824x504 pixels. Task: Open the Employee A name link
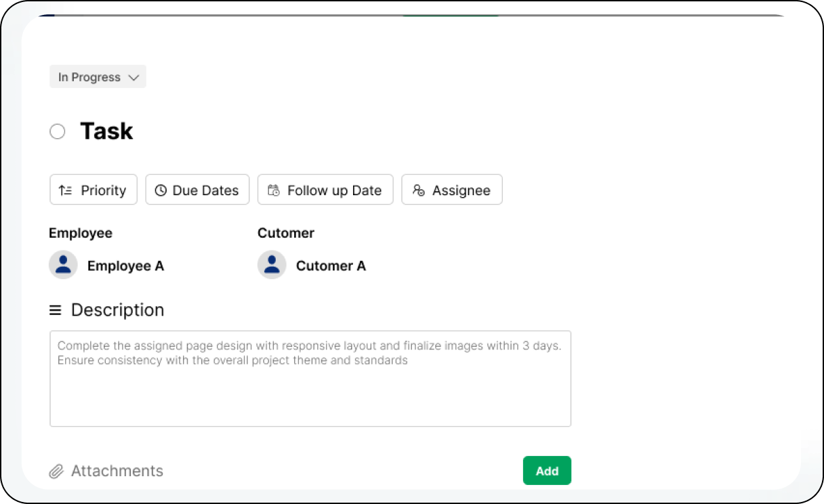(125, 266)
